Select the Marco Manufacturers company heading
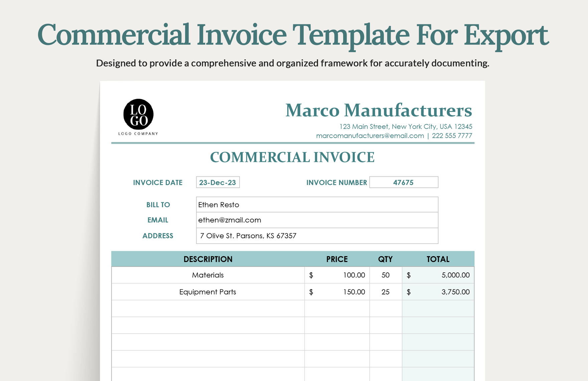The width and height of the screenshot is (588, 381). 379,110
